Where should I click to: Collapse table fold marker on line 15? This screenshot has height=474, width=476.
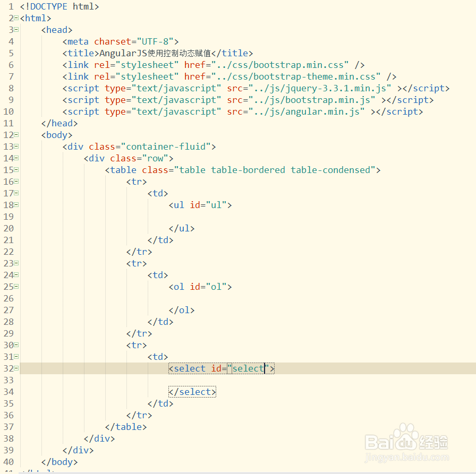(x=16, y=170)
